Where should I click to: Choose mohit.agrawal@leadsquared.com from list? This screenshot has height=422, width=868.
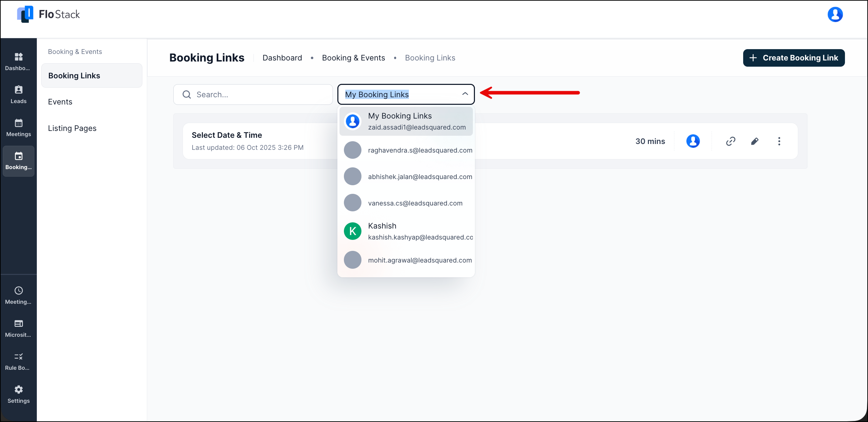(406, 260)
